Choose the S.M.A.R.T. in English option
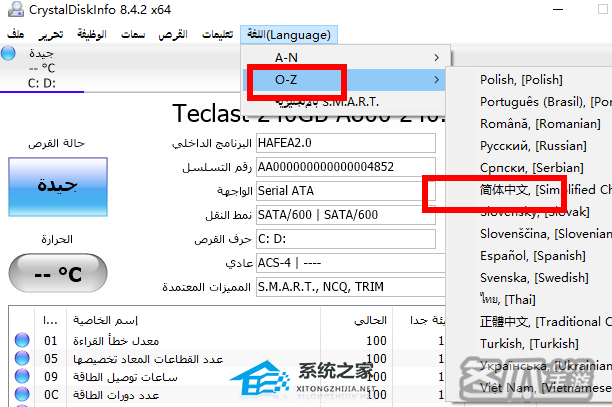 click(x=346, y=102)
